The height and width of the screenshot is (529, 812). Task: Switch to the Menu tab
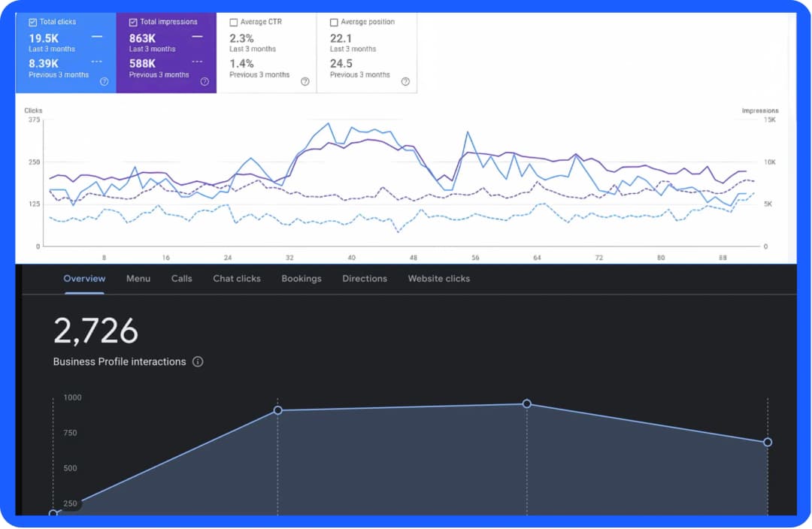138,279
